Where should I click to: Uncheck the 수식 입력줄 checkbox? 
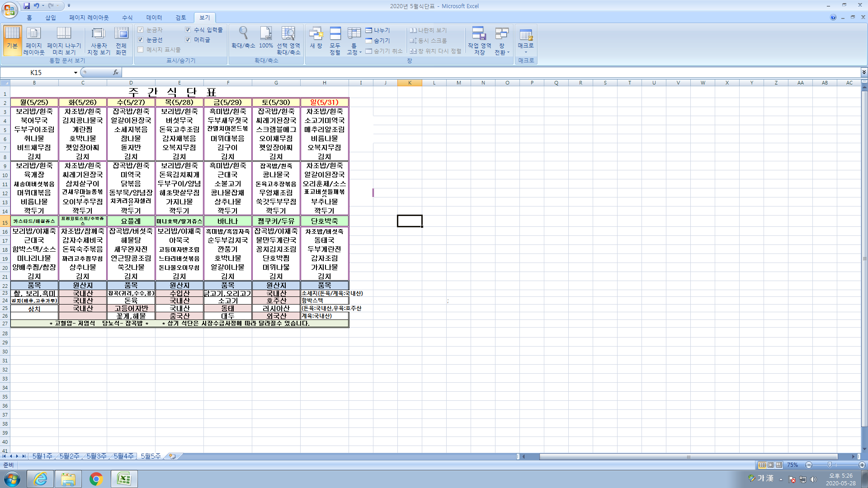pyautogui.click(x=188, y=30)
